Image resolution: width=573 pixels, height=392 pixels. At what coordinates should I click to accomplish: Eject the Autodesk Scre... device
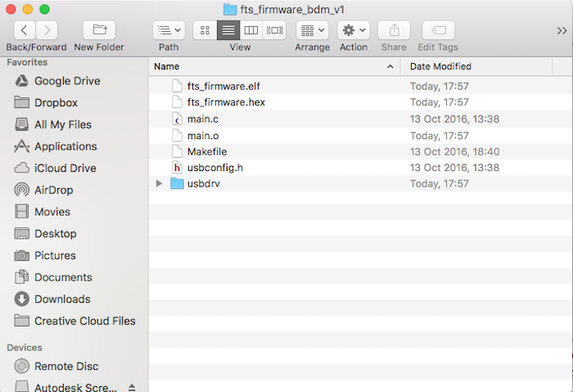(132, 388)
